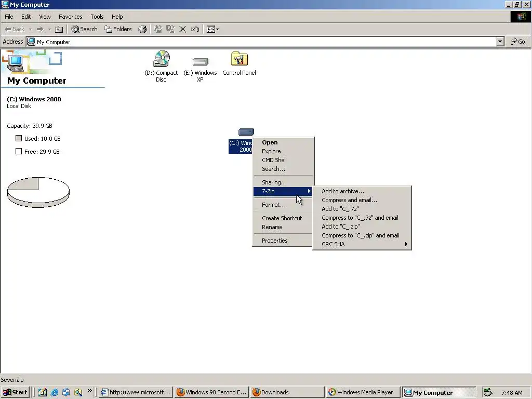532x399 pixels.
Task: Expand the CRC SHA submenu
Action: click(362, 244)
